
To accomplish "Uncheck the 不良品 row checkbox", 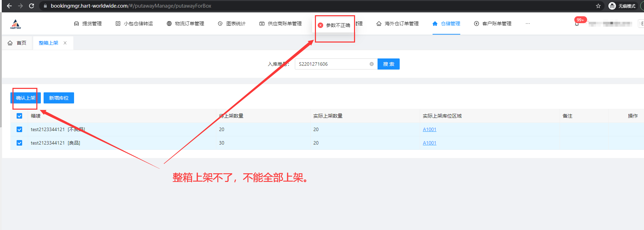I will (19, 129).
